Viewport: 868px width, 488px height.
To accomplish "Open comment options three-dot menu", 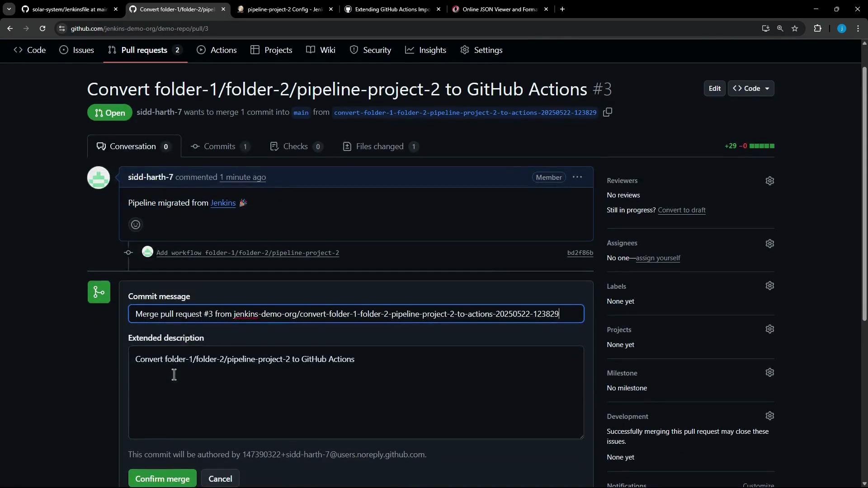I will point(577,177).
